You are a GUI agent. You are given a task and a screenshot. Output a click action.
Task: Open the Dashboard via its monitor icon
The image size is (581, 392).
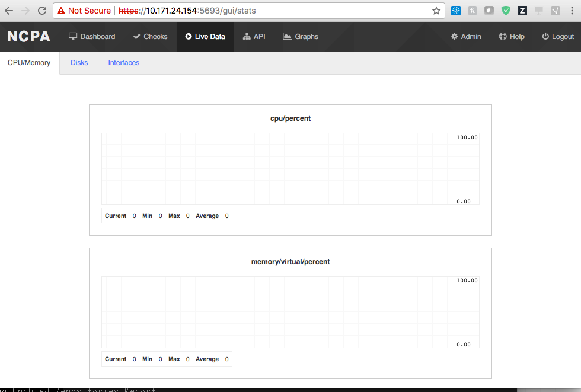coord(73,36)
